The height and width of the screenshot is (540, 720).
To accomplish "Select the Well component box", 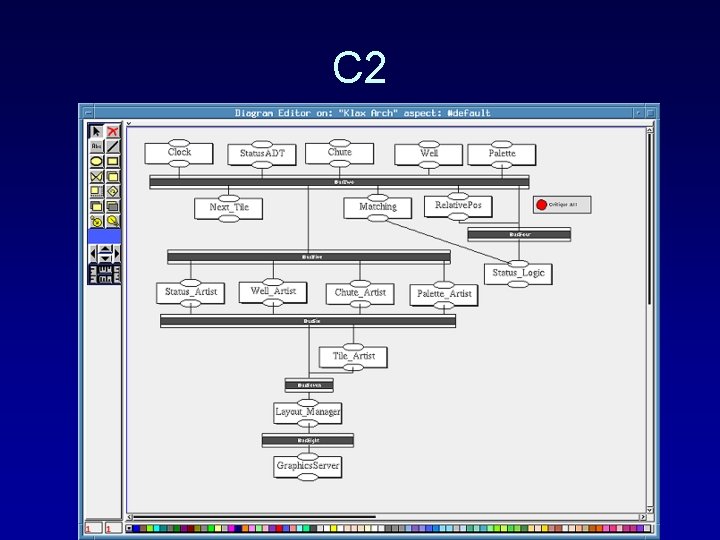I will [428, 154].
